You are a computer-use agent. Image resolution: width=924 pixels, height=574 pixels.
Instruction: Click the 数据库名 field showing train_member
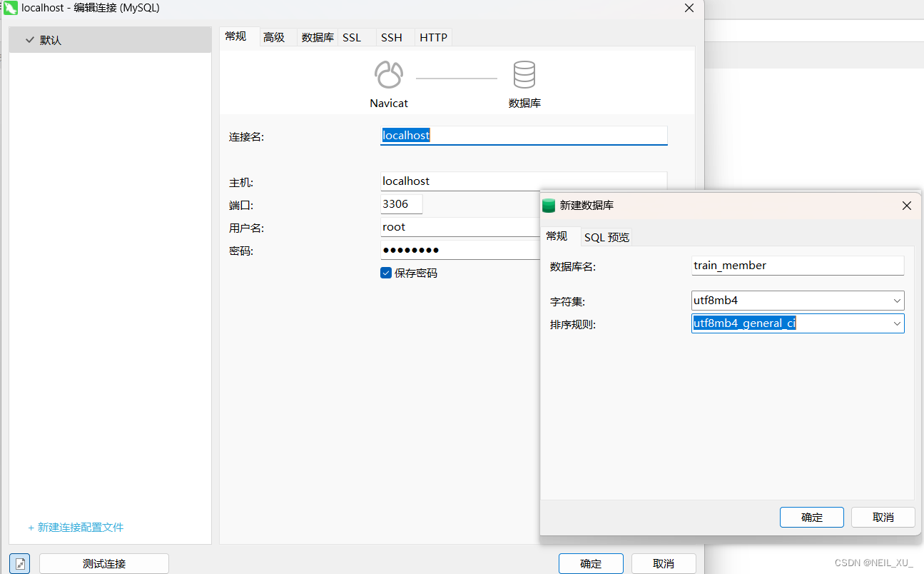point(798,266)
